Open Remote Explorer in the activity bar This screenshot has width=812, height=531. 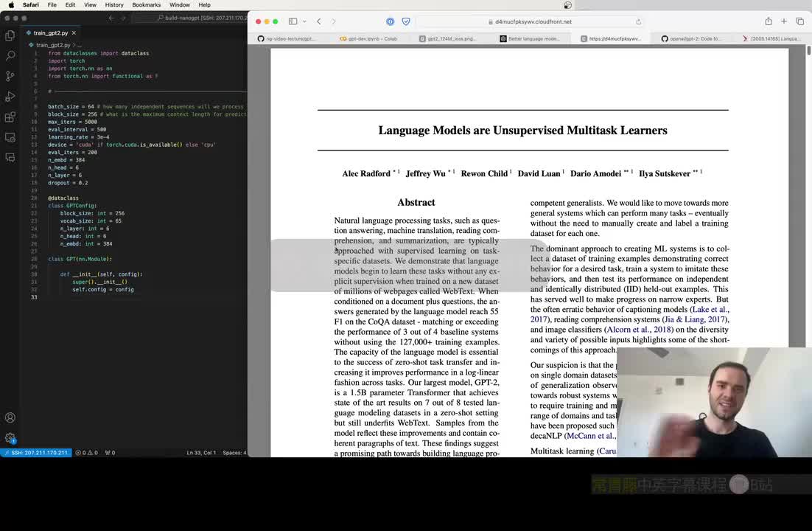(x=10, y=137)
